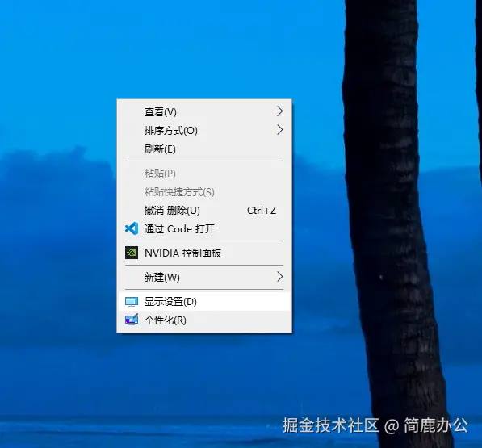Open 显示设置(D)

(x=204, y=302)
